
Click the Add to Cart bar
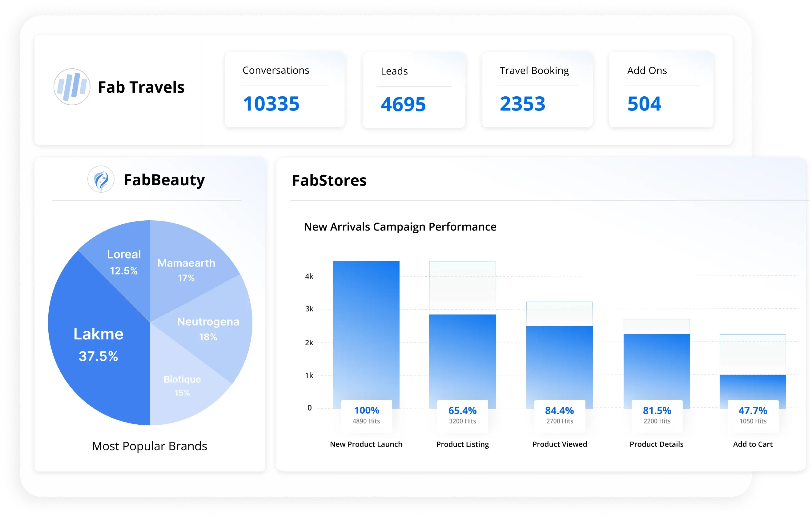753,387
